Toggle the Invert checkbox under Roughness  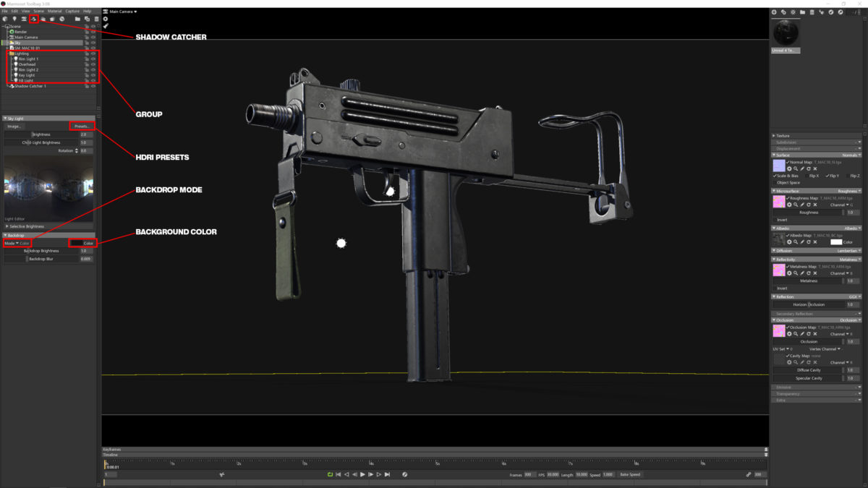click(x=775, y=220)
